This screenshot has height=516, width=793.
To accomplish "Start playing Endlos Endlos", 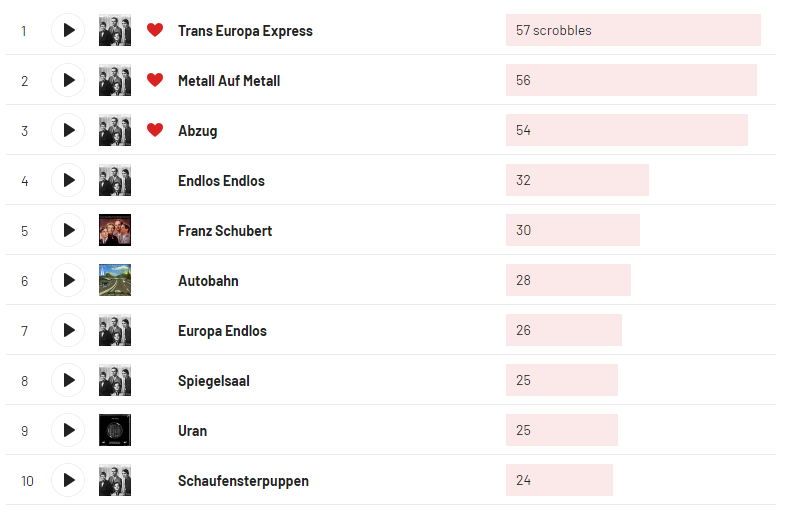I will [x=68, y=180].
